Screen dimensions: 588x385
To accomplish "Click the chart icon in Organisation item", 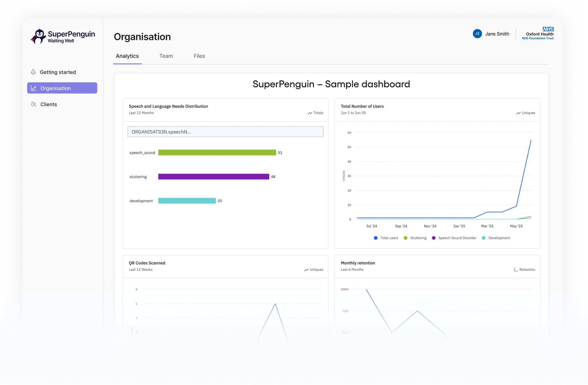I will 34,88.
